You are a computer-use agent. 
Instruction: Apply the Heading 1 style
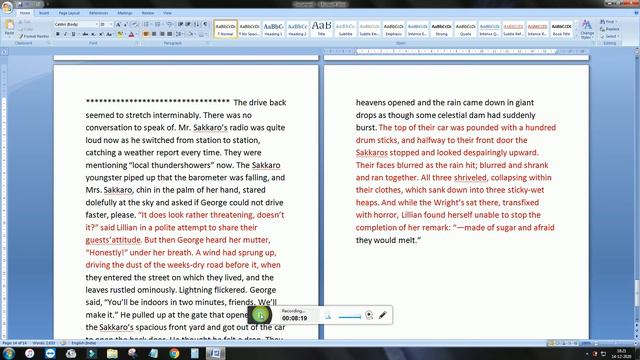[x=273, y=29]
